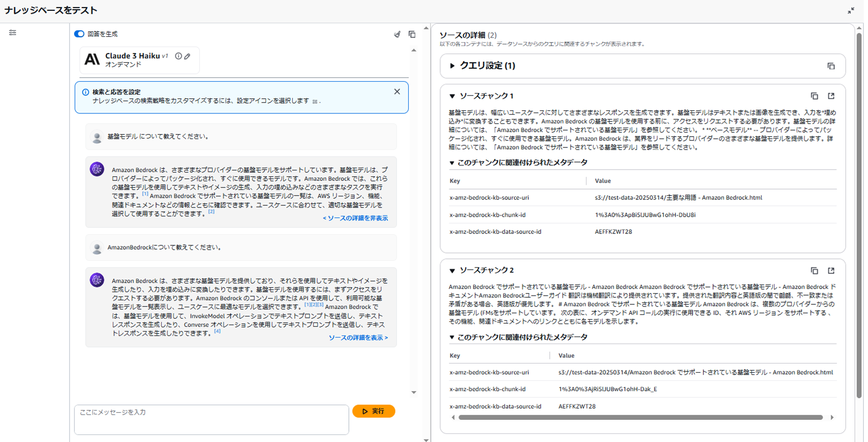868x442 pixels.
Task: Click the 実行 run button
Action: point(374,411)
